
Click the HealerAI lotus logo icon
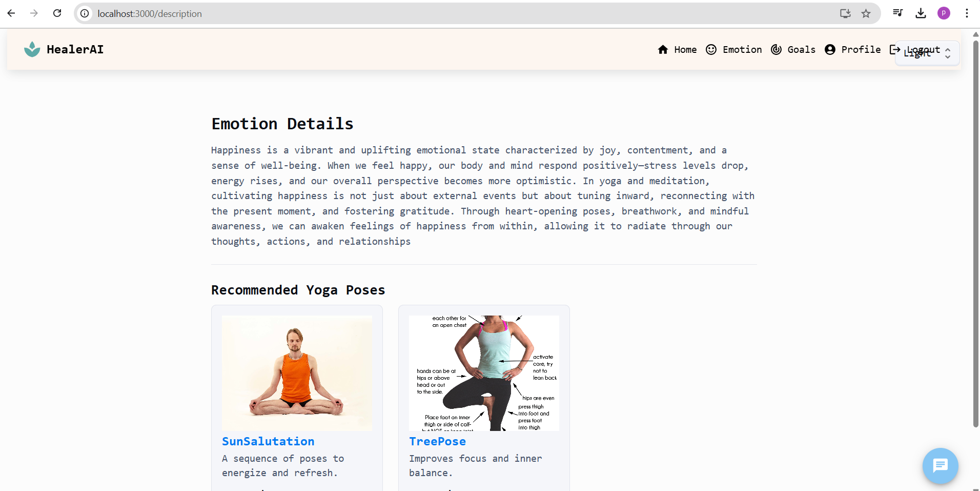click(32, 49)
